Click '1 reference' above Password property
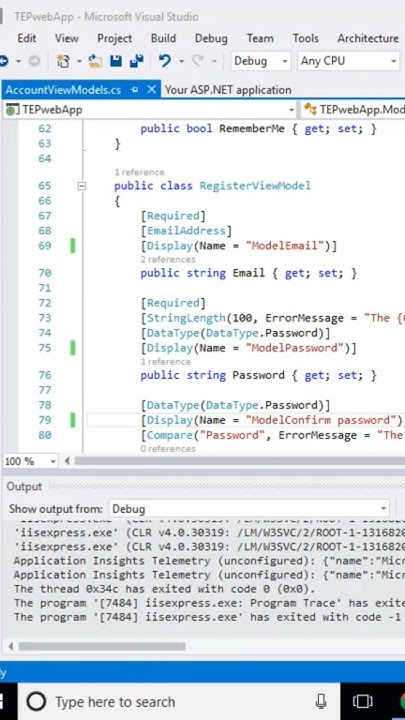 (x=165, y=361)
